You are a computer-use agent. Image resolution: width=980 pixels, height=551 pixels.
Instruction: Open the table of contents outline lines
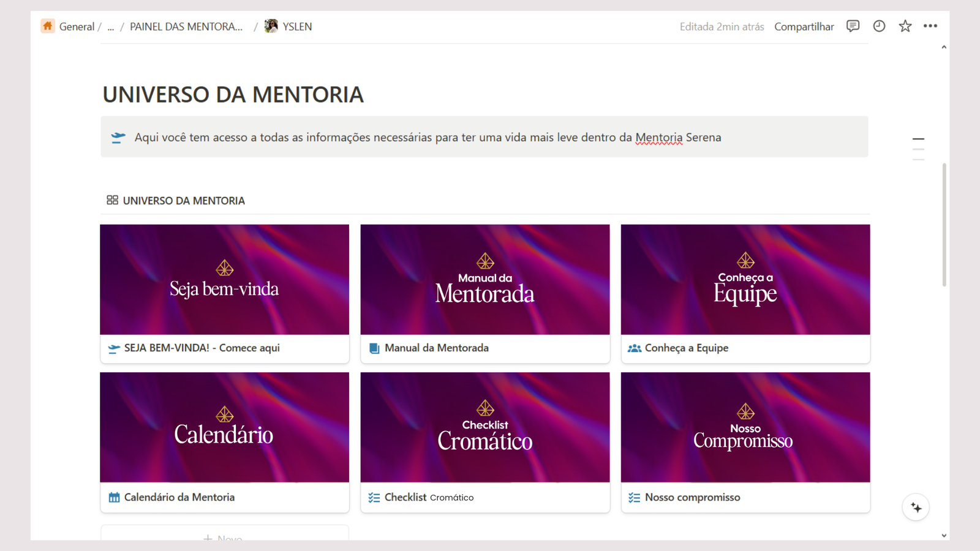[918, 149]
